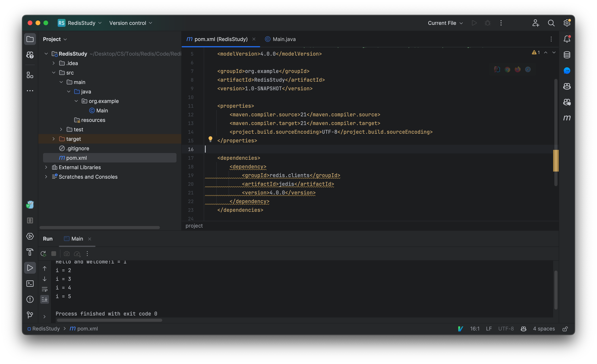
Task: Close the Main run tab
Action: (x=90, y=239)
